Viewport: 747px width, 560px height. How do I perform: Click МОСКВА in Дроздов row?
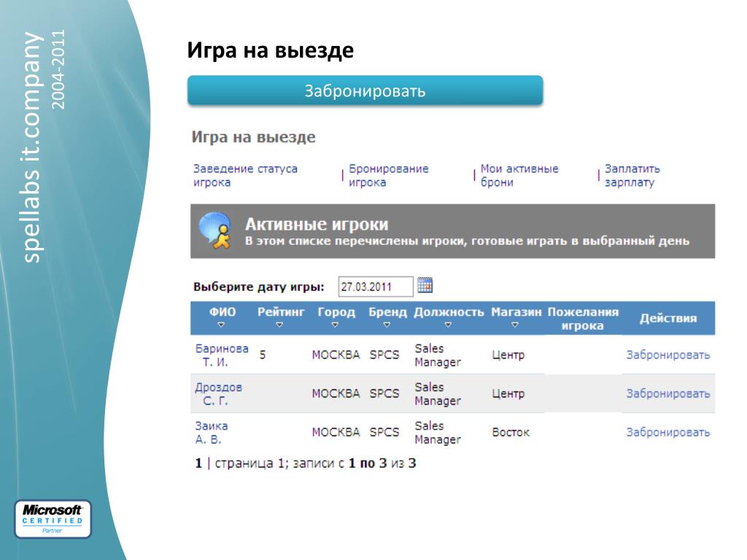point(336,393)
